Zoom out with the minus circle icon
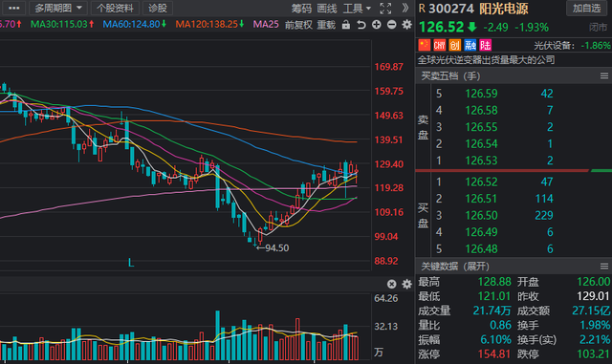 [x=391, y=25]
